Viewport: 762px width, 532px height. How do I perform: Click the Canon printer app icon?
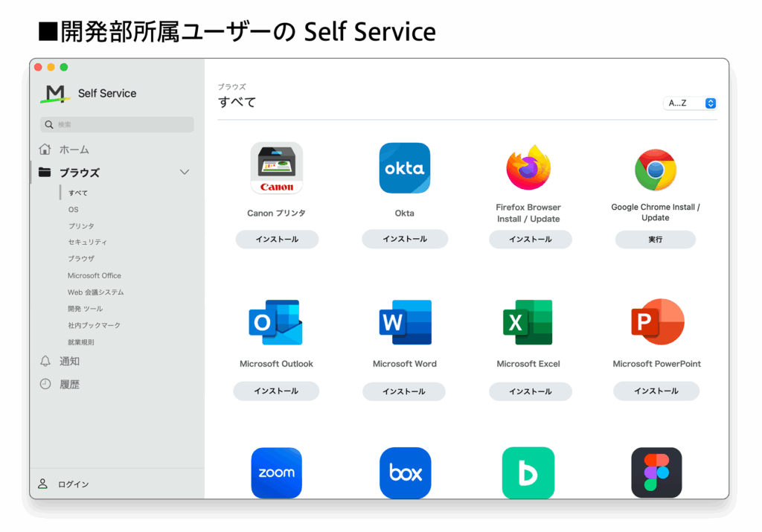[276, 168]
